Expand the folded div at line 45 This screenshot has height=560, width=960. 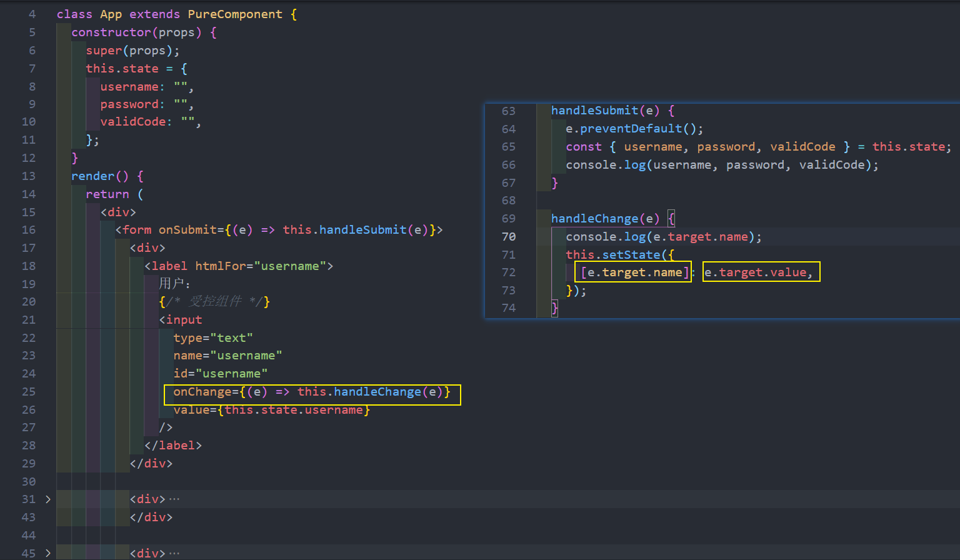click(48, 553)
